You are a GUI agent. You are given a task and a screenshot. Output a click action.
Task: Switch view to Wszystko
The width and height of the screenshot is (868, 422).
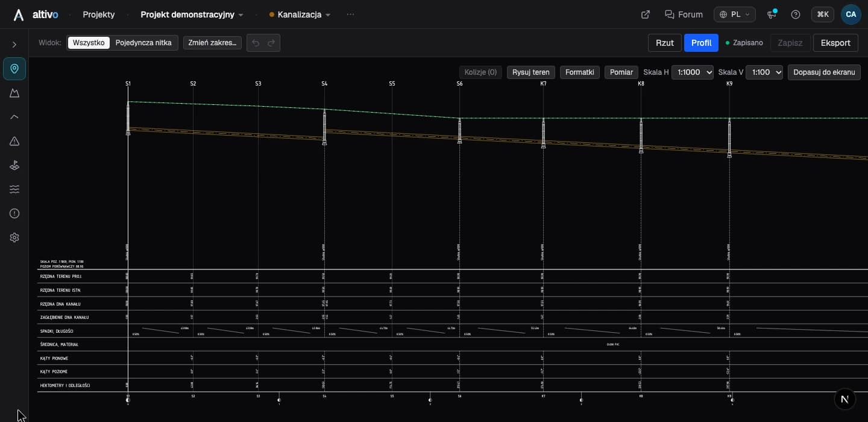pyautogui.click(x=89, y=43)
